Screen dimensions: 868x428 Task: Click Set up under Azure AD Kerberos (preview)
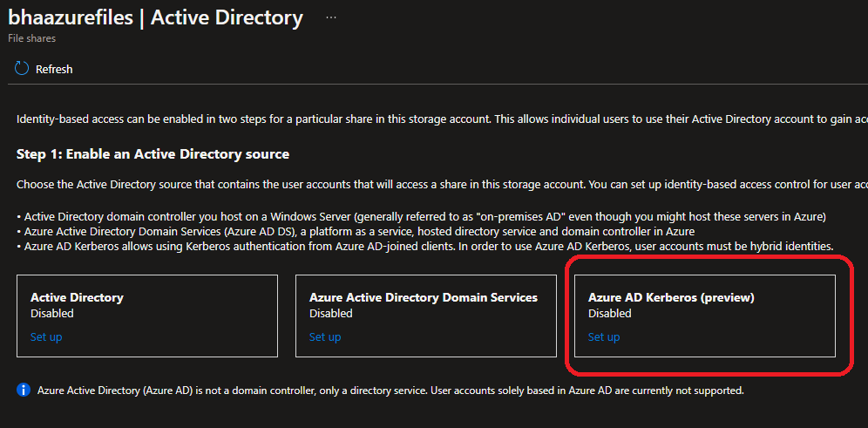[x=604, y=337]
